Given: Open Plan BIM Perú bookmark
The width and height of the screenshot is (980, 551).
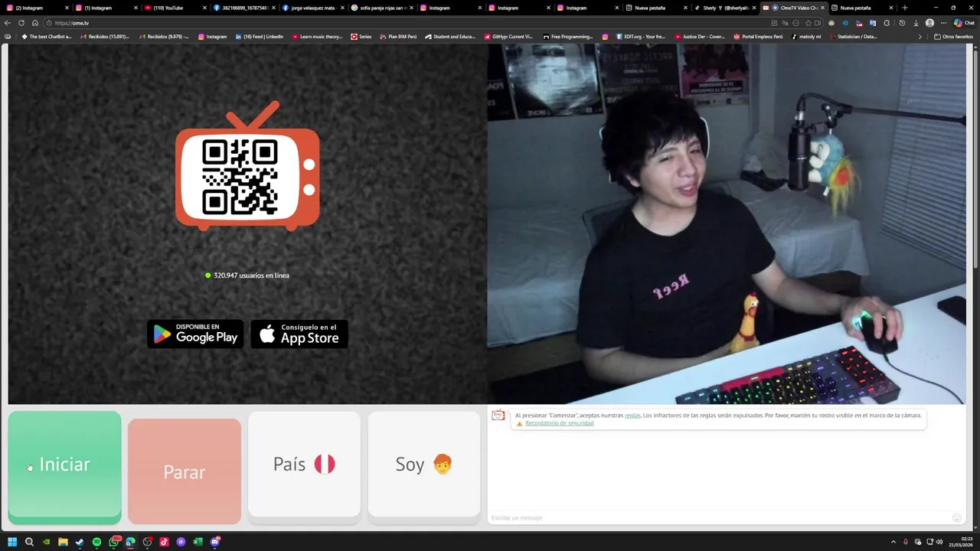Looking at the screenshot, I should (398, 37).
